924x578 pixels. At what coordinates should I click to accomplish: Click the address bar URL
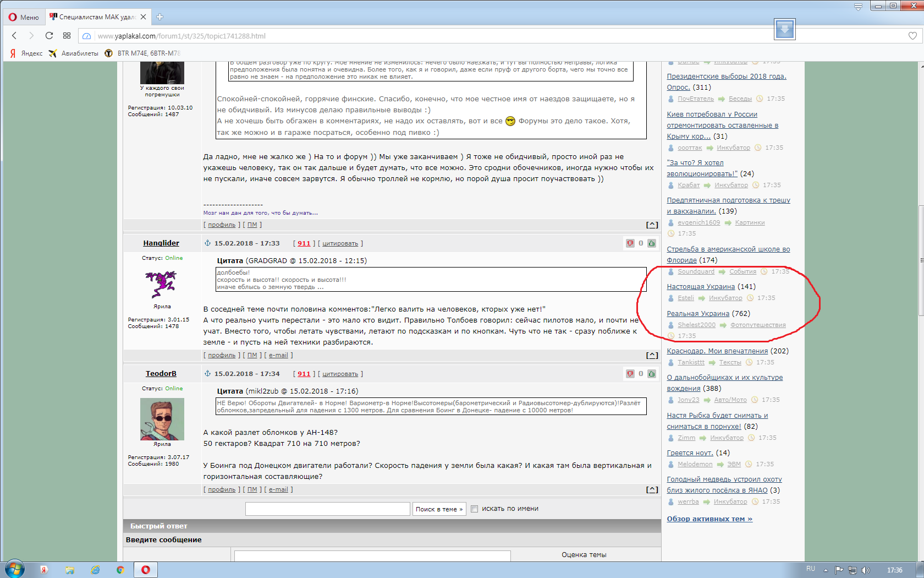tap(182, 36)
